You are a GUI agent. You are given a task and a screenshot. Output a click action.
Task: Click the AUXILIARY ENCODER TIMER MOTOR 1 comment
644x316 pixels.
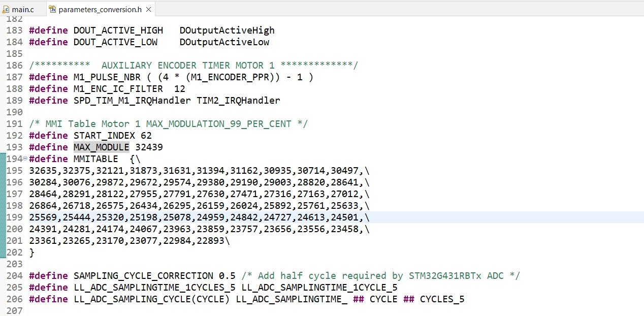194,65
